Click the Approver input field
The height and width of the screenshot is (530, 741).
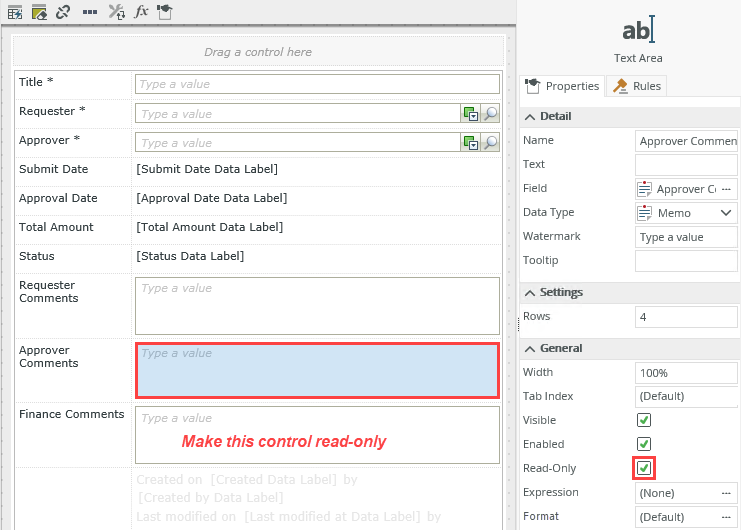coord(298,143)
